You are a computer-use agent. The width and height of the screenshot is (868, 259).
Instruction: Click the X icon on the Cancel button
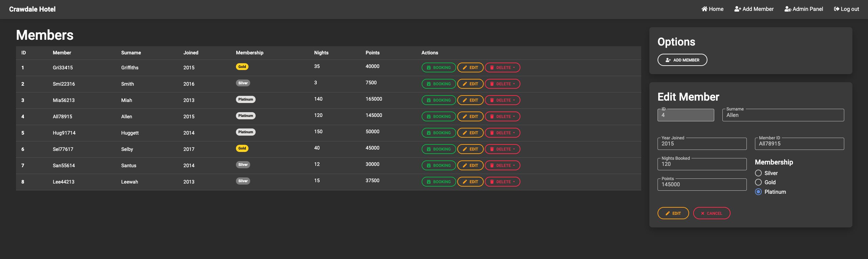(x=703, y=213)
